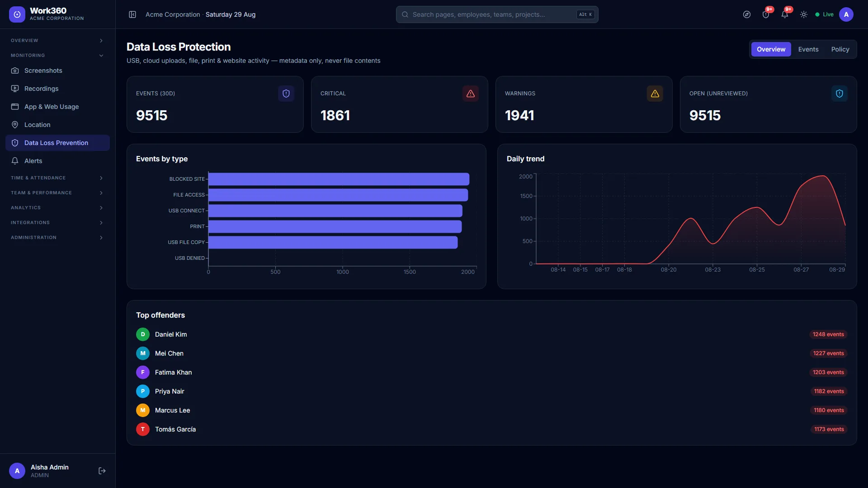The width and height of the screenshot is (868, 488).
Task: Click the 1203 events badge for Fatima Khan
Action: 828,372
